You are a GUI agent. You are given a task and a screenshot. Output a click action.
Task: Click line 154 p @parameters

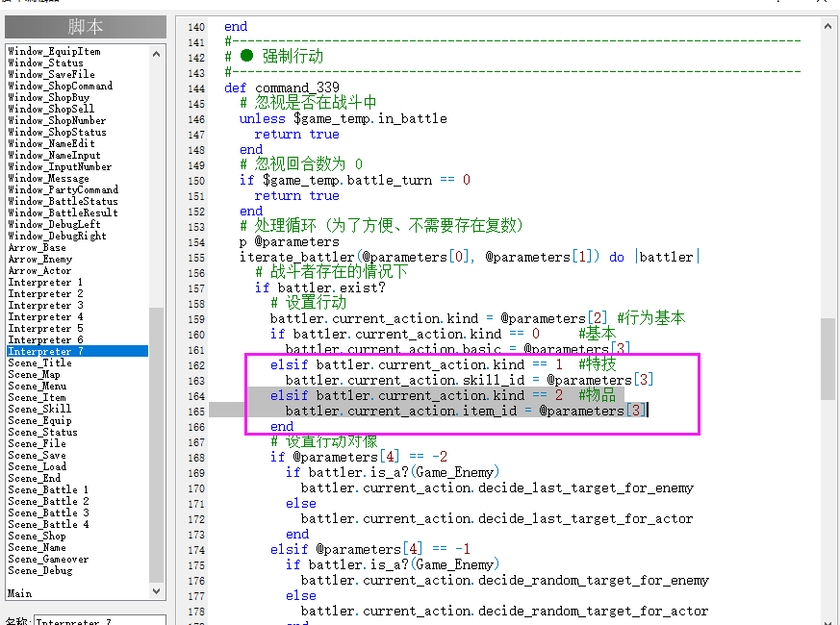click(x=290, y=242)
